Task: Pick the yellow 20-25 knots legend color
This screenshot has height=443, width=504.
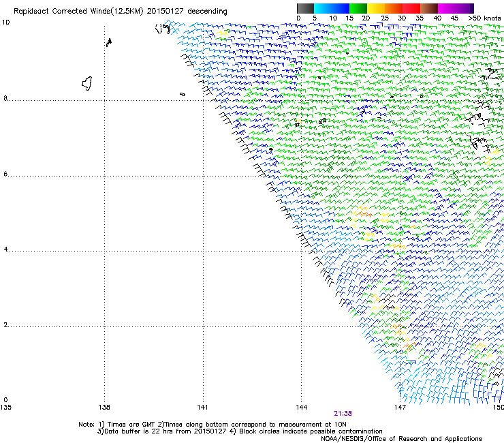Action: [x=376, y=8]
